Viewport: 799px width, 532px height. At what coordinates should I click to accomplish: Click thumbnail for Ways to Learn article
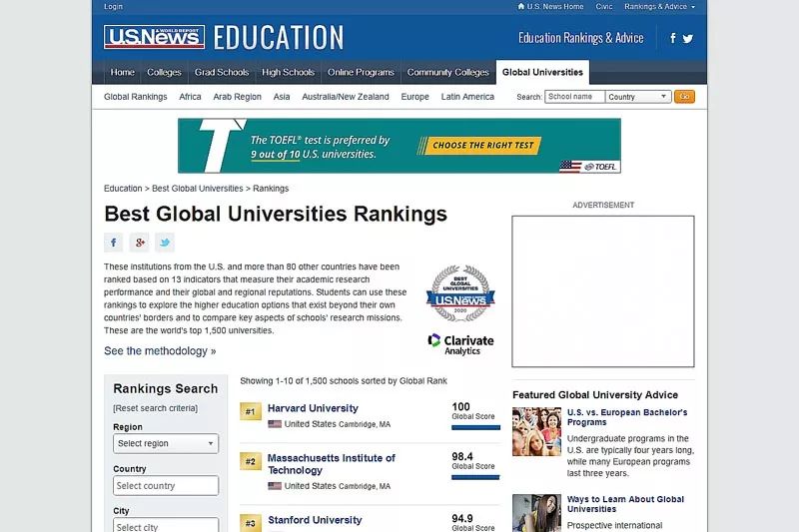pos(536,513)
